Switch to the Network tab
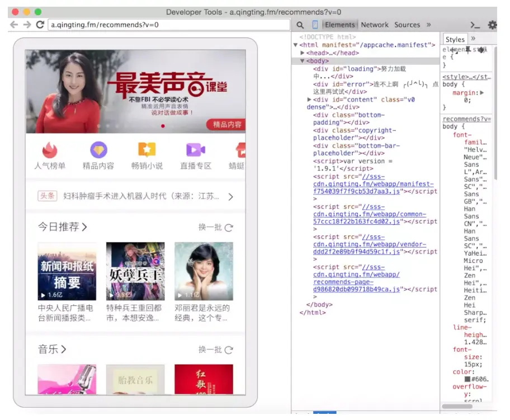Image resolution: width=510 pixels, height=420 pixels. tap(374, 25)
